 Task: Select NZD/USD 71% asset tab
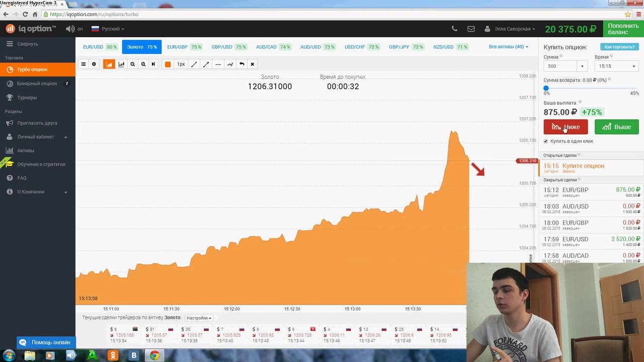tap(450, 47)
